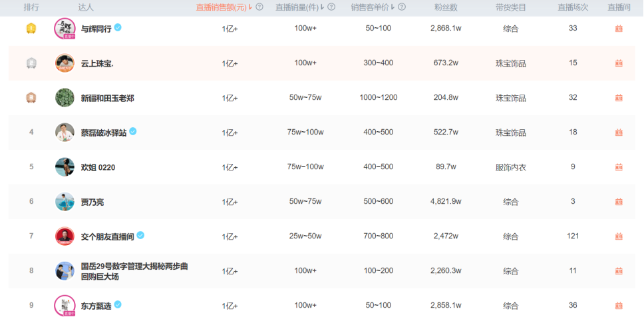Click gold rank 1 medal icon
Viewport: 644px width, 323px height.
pos(31,29)
